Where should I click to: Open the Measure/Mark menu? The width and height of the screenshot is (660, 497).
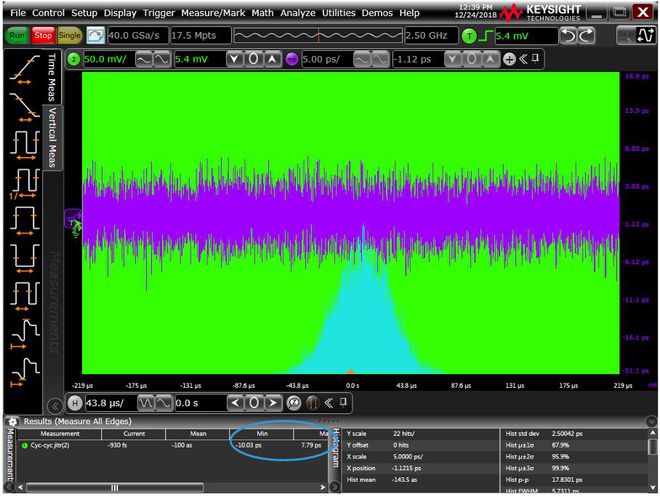tap(213, 13)
